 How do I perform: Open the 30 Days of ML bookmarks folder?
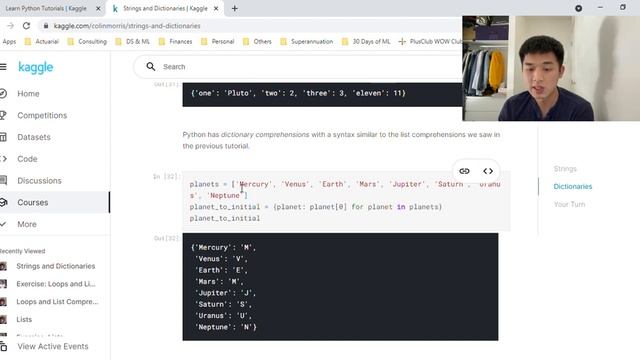point(366,42)
